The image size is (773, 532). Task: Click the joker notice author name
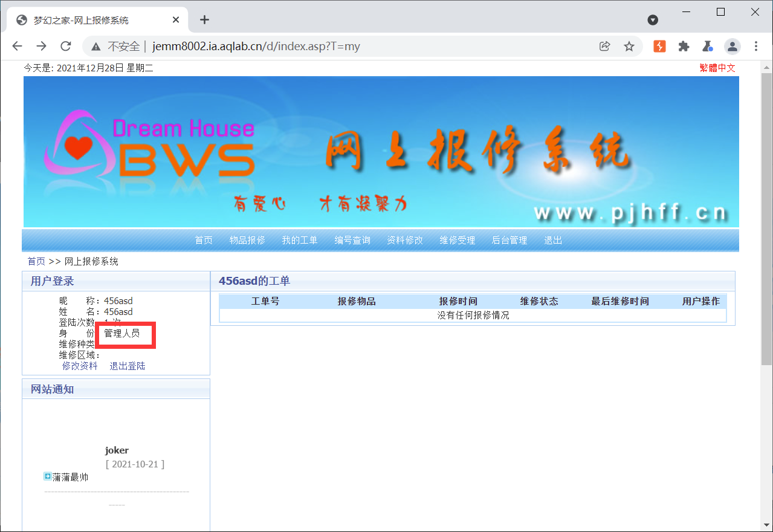tap(117, 450)
